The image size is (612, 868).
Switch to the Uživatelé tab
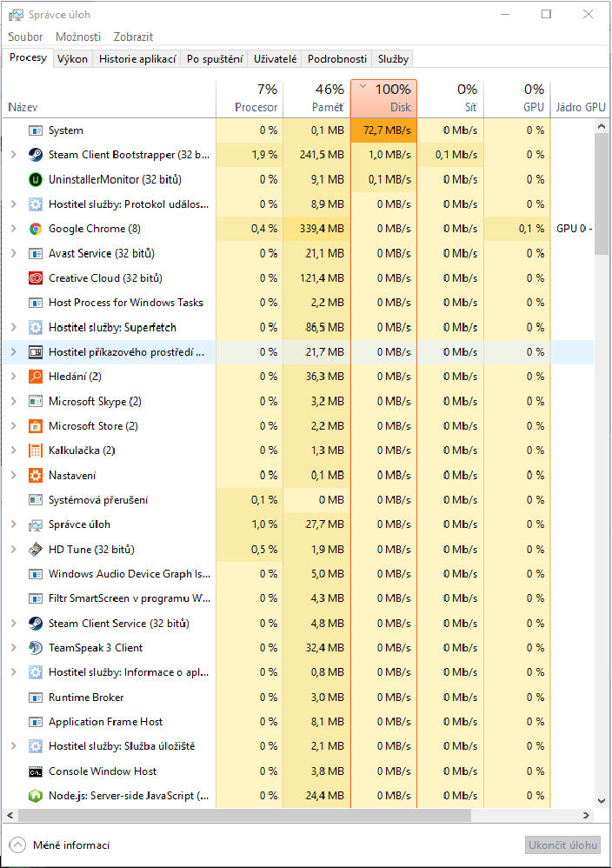click(x=275, y=58)
